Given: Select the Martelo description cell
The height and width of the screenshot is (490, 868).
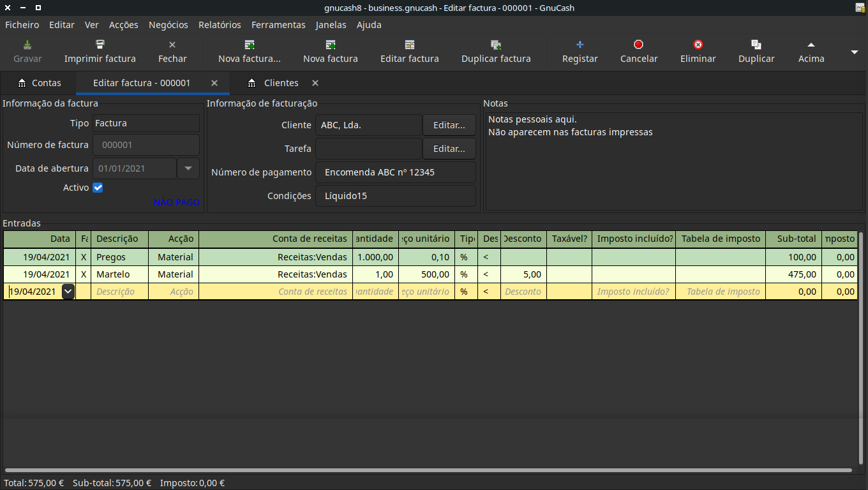Looking at the screenshot, I should pyautogui.click(x=120, y=274).
